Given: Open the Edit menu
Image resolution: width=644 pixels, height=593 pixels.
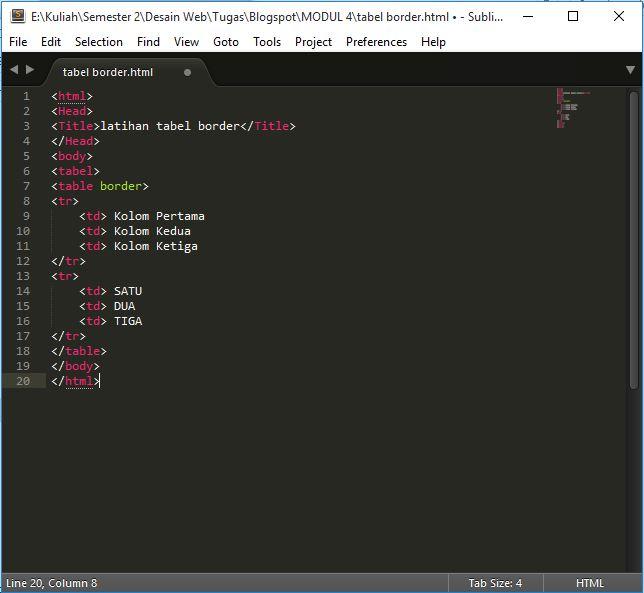Looking at the screenshot, I should (x=51, y=42).
